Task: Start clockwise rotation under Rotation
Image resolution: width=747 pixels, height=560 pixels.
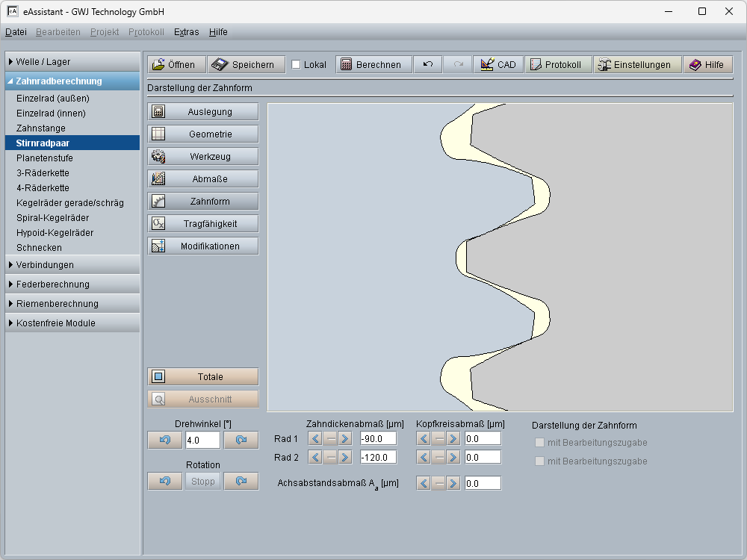Action: coord(241,482)
